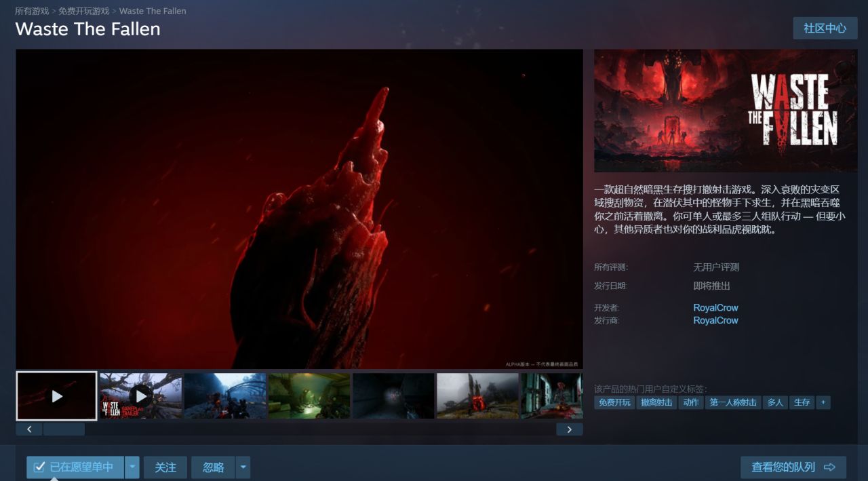Viewport: 868px width, 481px height.
Task: Select the 第一人称射击 tag
Action: 733,402
